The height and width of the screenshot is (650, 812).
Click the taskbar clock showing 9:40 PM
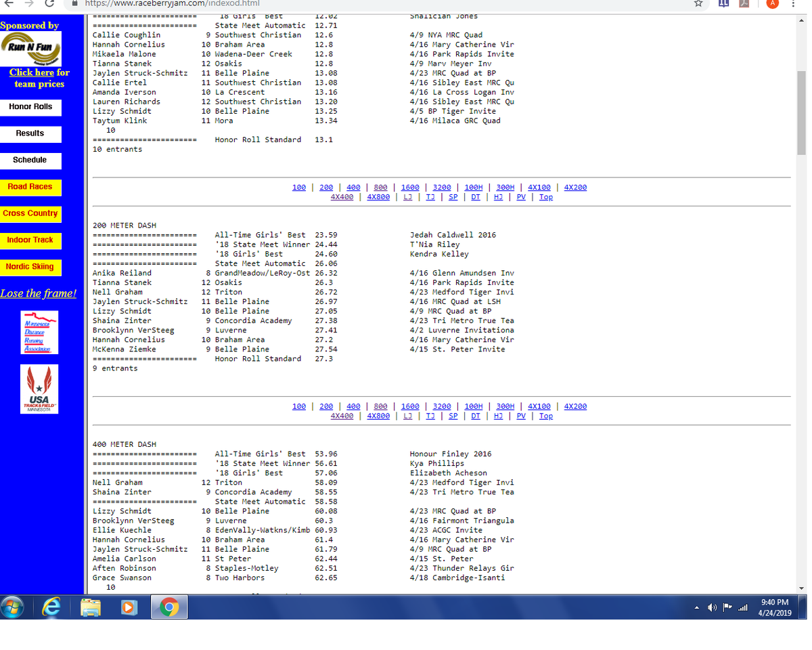775,607
